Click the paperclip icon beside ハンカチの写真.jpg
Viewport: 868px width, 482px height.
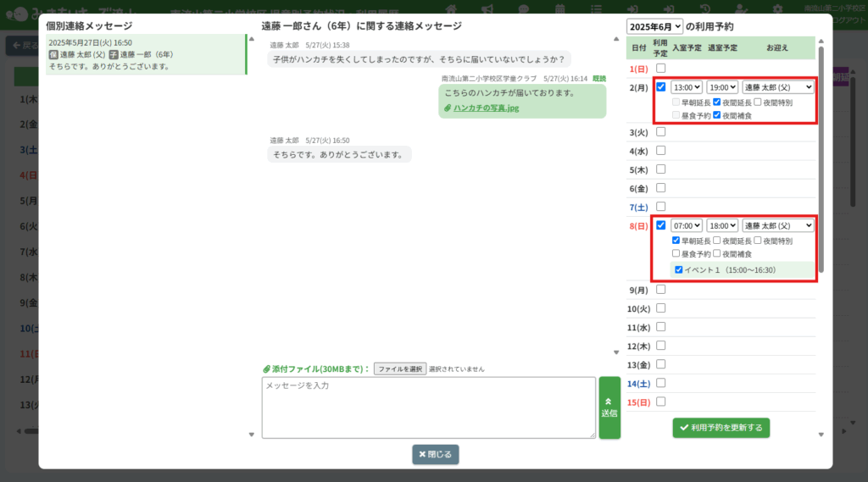click(x=448, y=108)
